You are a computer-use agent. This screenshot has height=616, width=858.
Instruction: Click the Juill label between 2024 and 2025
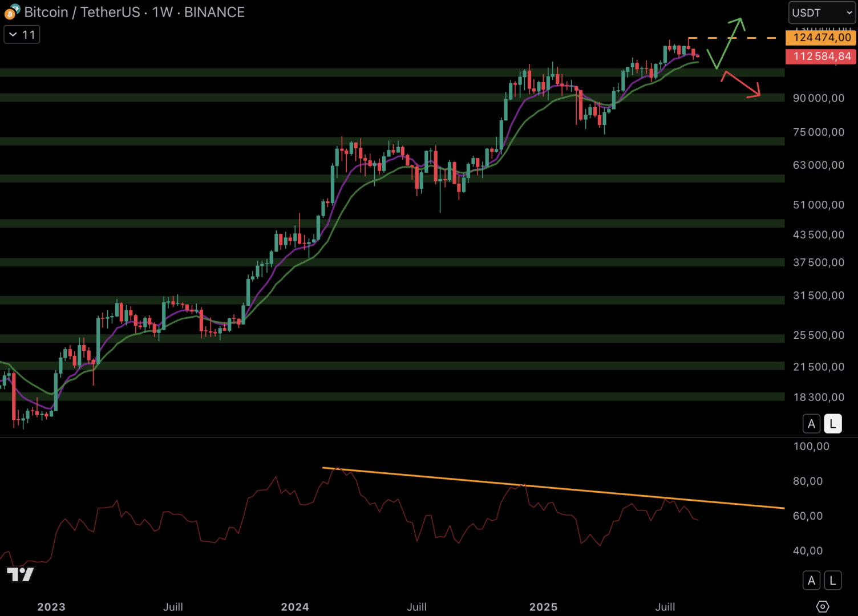417,607
